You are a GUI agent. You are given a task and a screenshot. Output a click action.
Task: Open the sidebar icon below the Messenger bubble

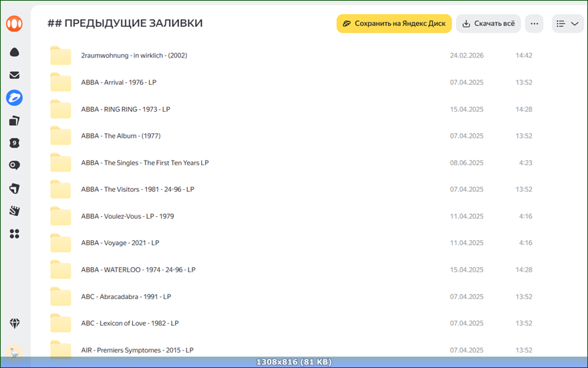[14, 189]
